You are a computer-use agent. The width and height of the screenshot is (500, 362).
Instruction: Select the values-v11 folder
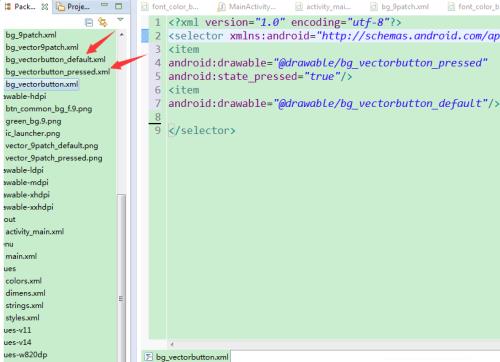[17, 330]
